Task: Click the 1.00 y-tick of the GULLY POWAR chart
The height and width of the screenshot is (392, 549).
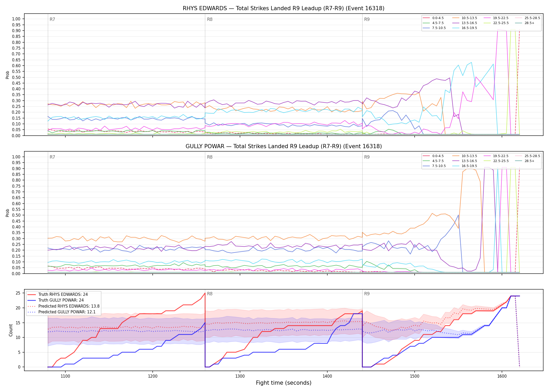Action: coord(16,157)
